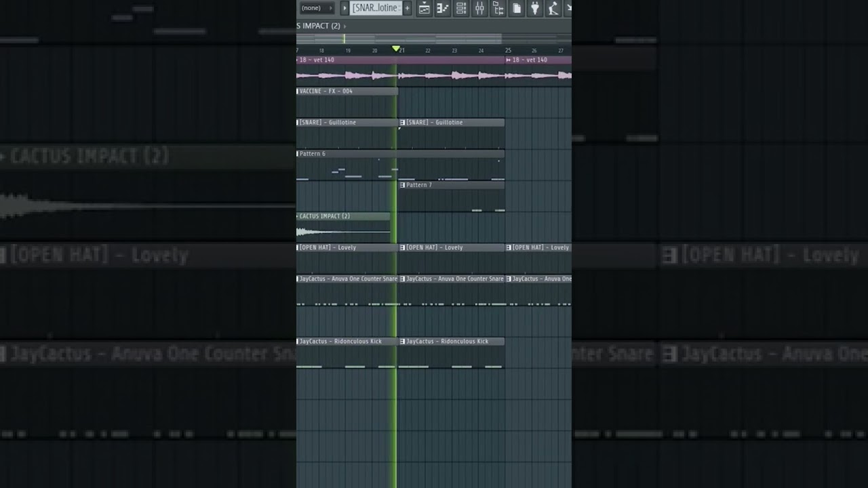Viewport: 868px width, 488px height.
Task: Click the playlist overview scrollbar
Action: tap(434, 39)
